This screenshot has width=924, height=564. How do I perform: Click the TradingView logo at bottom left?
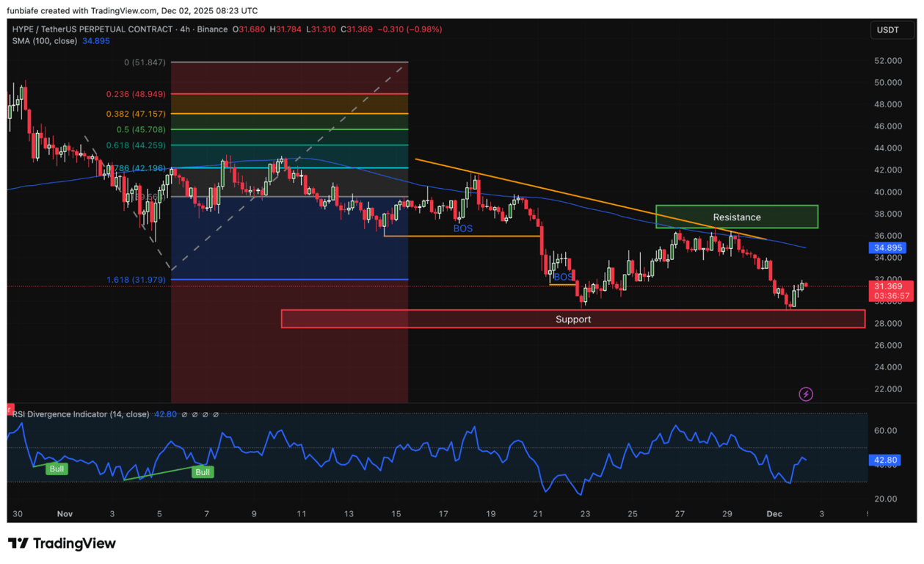[x=62, y=543]
